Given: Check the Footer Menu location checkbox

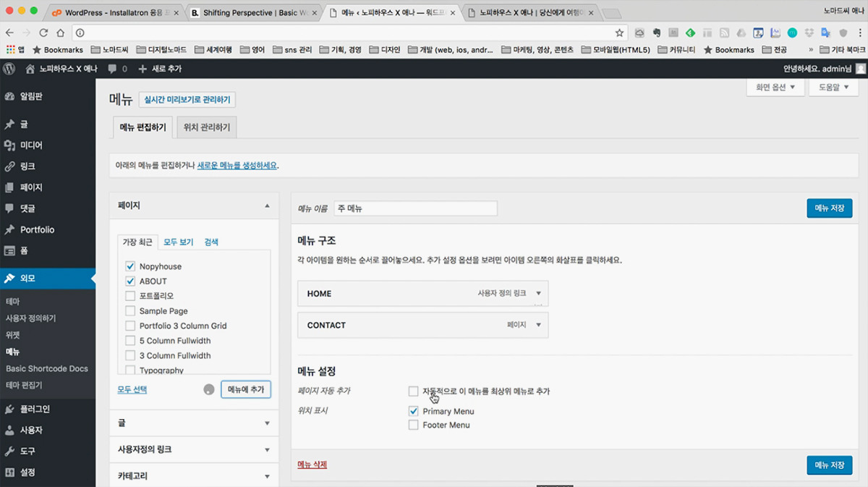Looking at the screenshot, I should pyautogui.click(x=413, y=425).
